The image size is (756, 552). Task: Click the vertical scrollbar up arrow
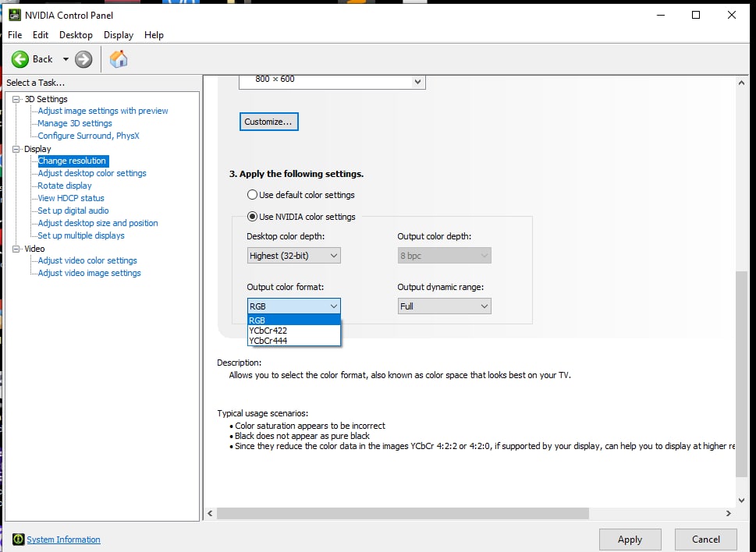pos(741,83)
